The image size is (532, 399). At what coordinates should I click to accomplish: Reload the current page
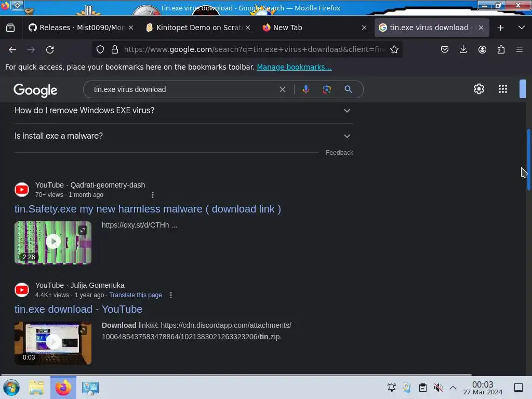coord(50,49)
